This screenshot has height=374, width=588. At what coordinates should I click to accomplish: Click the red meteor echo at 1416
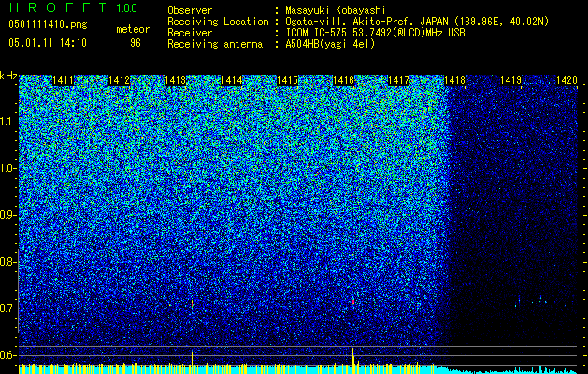pos(352,301)
